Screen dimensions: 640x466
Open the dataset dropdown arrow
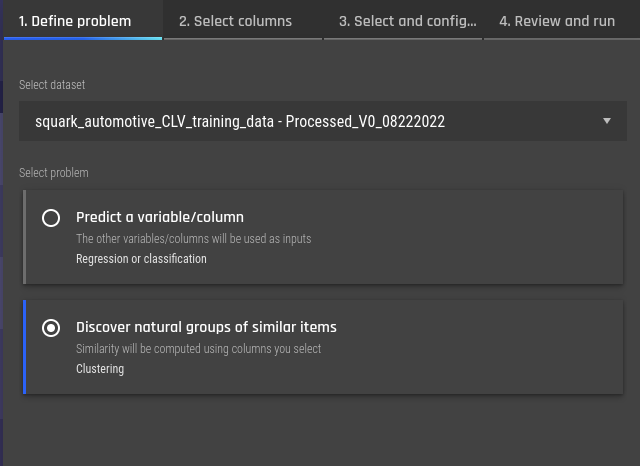pyautogui.click(x=607, y=121)
